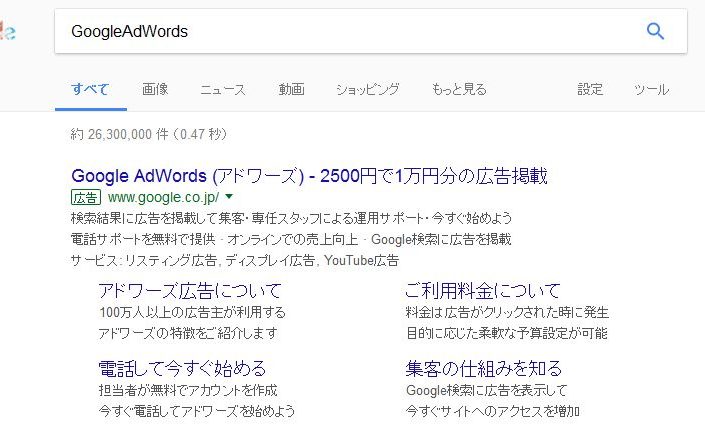The image size is (705, 435).
Task: Click the 約 26,300,000 件 result count
Action: pyautogui.click(x=148, y=134)
